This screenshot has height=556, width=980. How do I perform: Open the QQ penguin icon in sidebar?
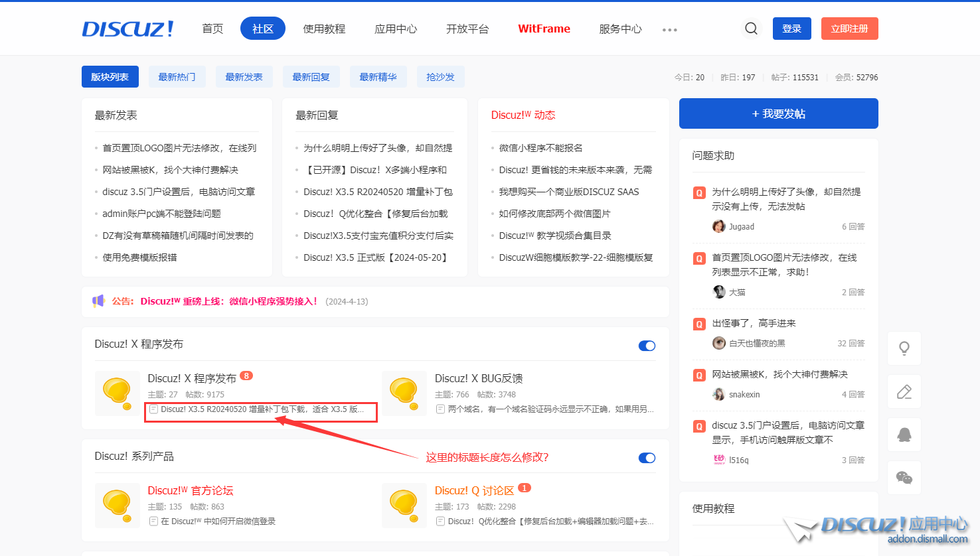pos(904,435)
